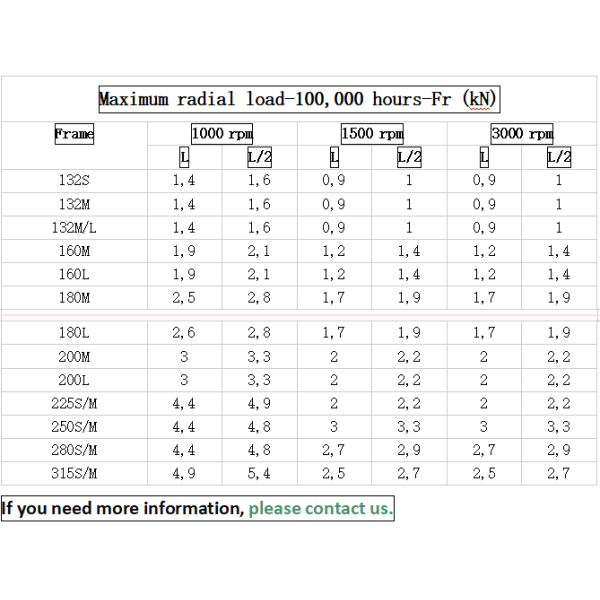Viewport: 600px width, 600px height.
Task: Select 250S/M 1000 rpm L/2 value '4,8'
Action: [259, 427]
